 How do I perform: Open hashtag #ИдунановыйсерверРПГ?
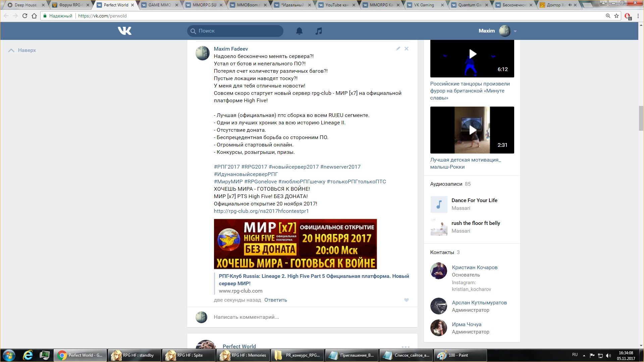tap(246, 174)
